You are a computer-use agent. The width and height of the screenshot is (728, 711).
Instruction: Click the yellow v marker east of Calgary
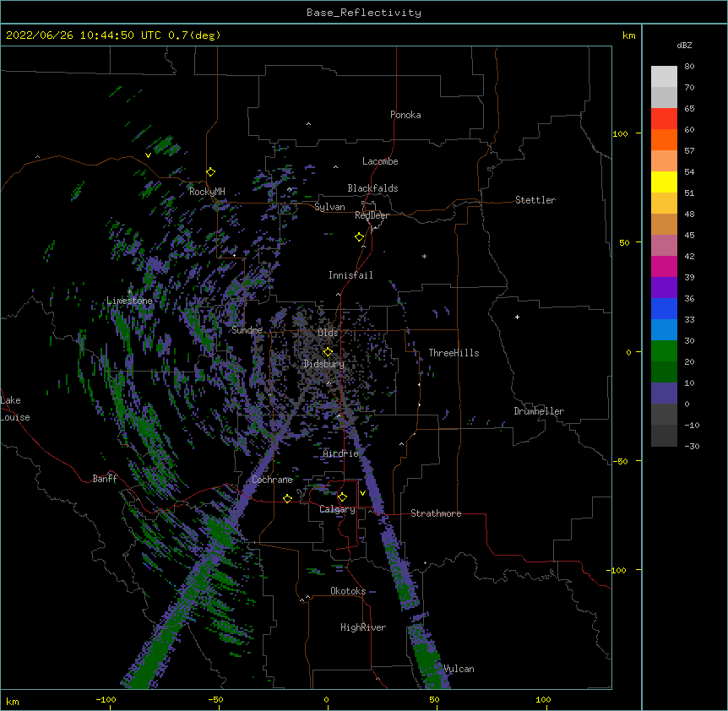click(362, 493)
